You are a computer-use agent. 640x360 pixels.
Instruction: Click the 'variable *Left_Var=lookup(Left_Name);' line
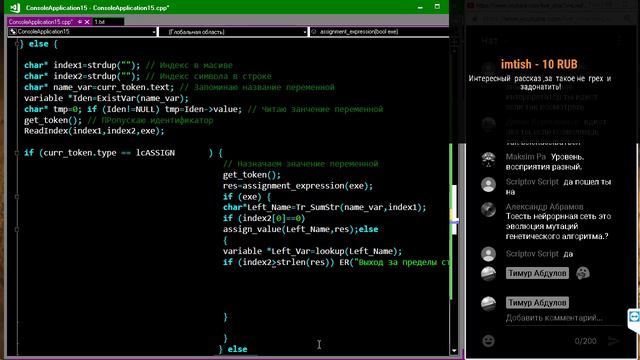pos(312,251)
